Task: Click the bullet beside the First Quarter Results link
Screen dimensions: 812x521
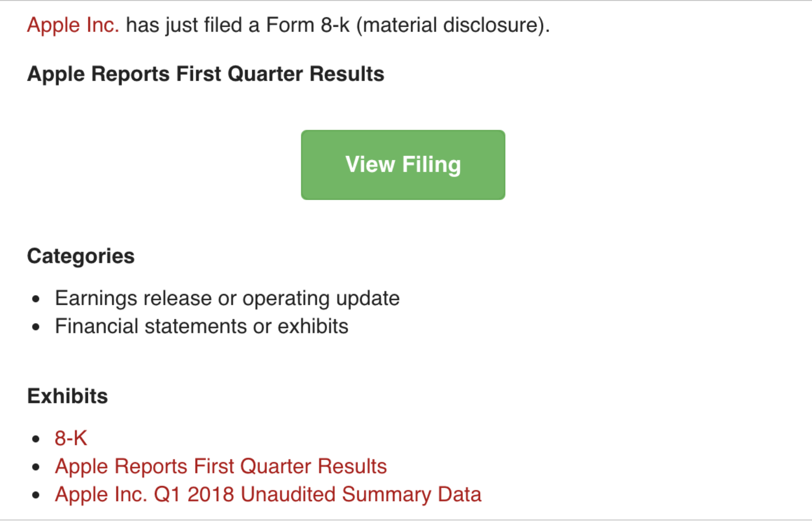Action: pyautogui.click(x=36, y=467)
